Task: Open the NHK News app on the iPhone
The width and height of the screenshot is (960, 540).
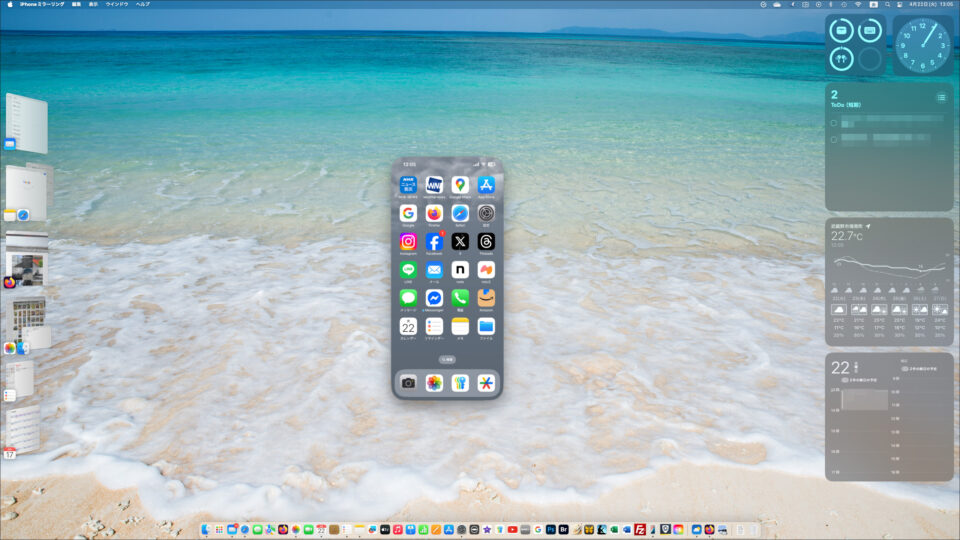Action: click(x=408, y=185)
